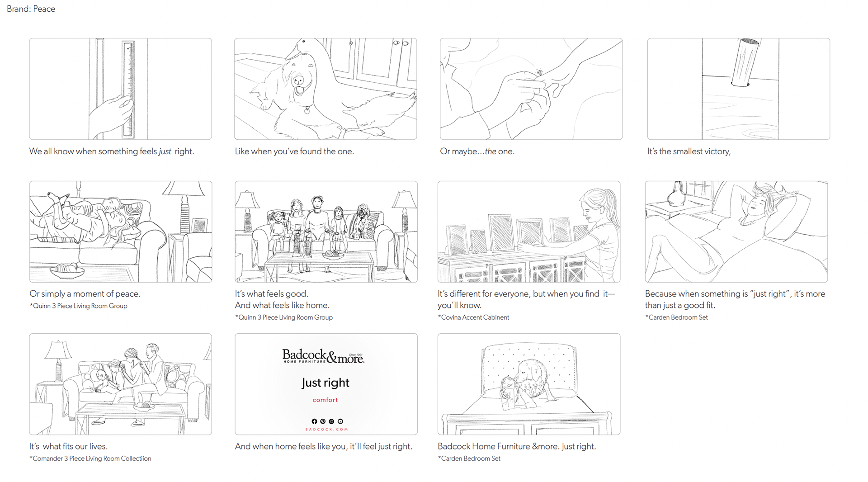Select the table leg frame

pyautogui.click(x=738, y=89)
